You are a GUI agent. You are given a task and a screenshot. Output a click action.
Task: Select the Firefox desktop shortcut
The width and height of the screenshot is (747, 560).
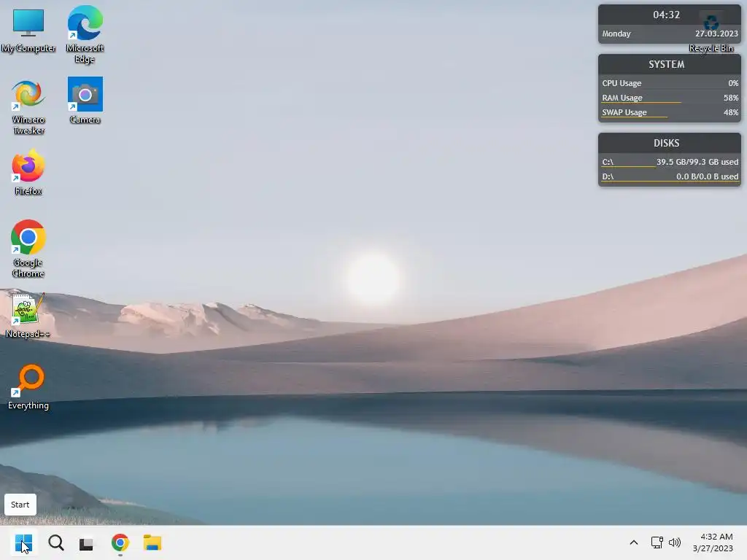[x=28, y=172]
